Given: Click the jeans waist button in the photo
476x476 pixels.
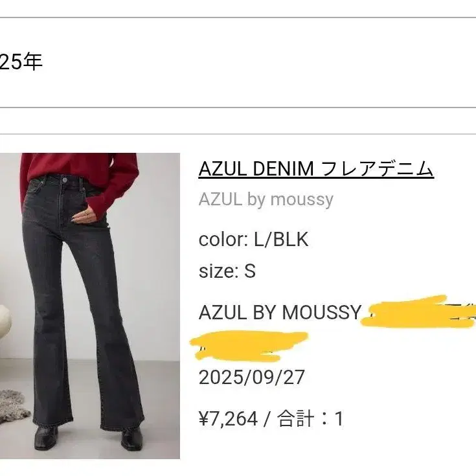Looking at the screenshot, I should (64, 180).
